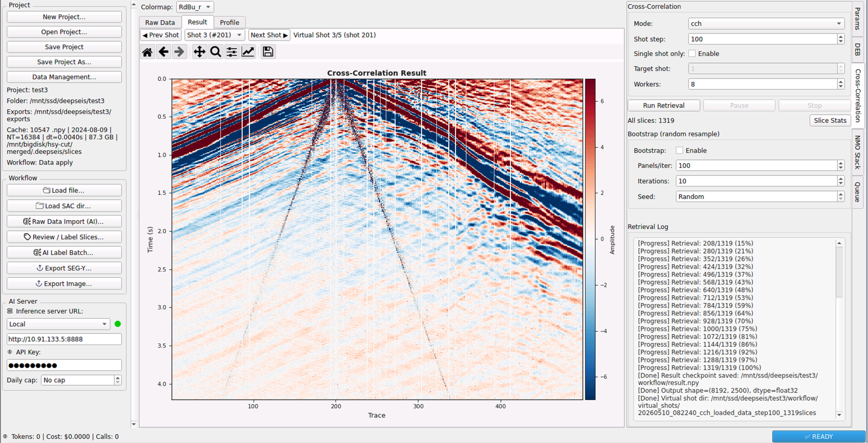
Task: Switch to the Profile tab
Action: pos(229,23)
